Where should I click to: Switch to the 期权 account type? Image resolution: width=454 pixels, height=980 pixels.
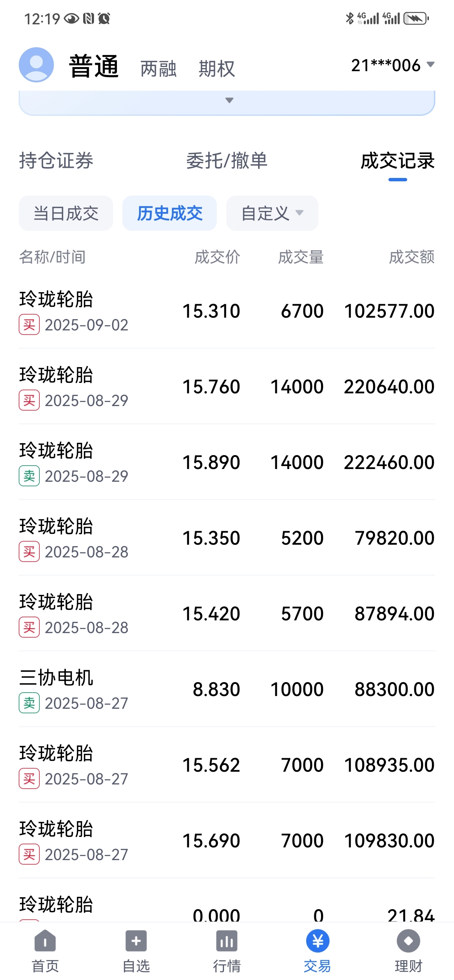point(217,69)
